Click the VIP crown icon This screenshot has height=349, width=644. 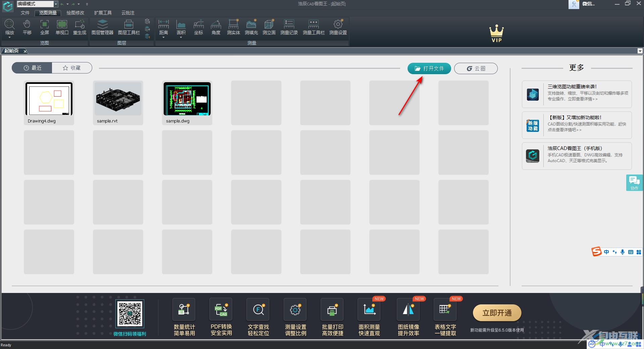pos(496,34)
